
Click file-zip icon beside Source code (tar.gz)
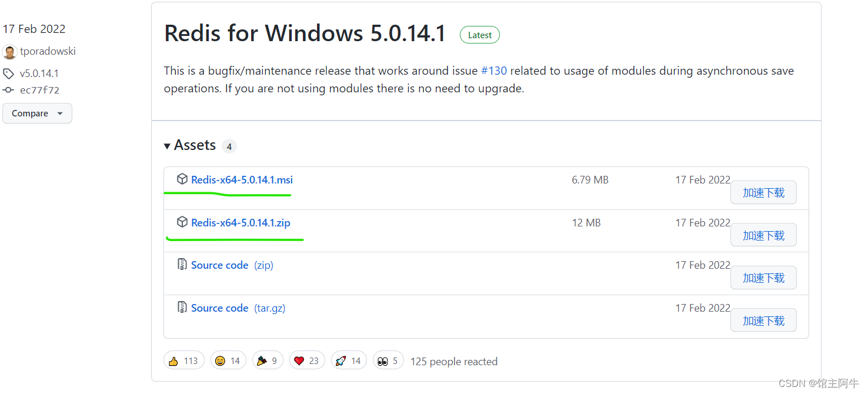point(182,308)
